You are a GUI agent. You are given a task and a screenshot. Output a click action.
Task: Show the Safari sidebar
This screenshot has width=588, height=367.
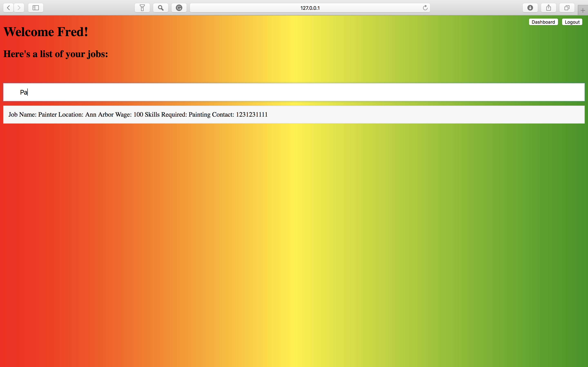[36, 8]
